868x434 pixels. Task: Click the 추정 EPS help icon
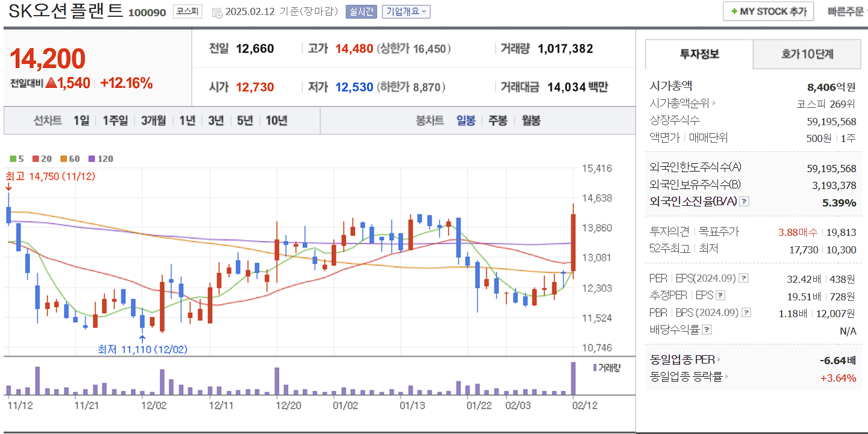pos(720,295)
